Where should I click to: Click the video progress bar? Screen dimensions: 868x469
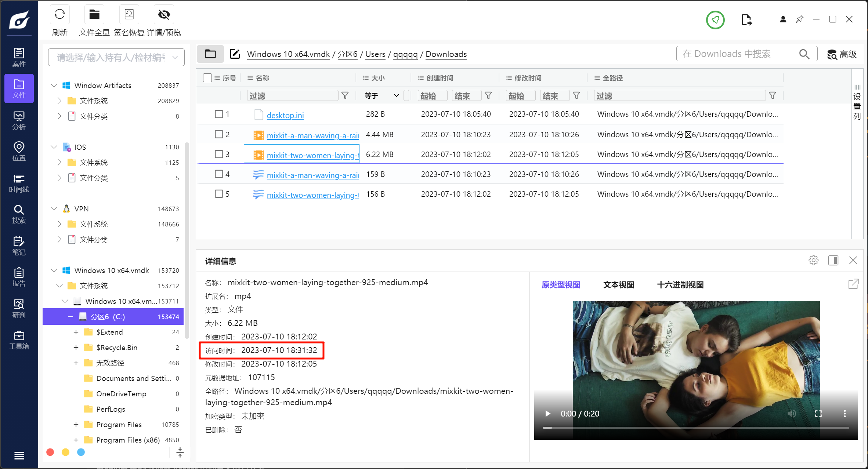pyautogui.click(x=696, y=428)
